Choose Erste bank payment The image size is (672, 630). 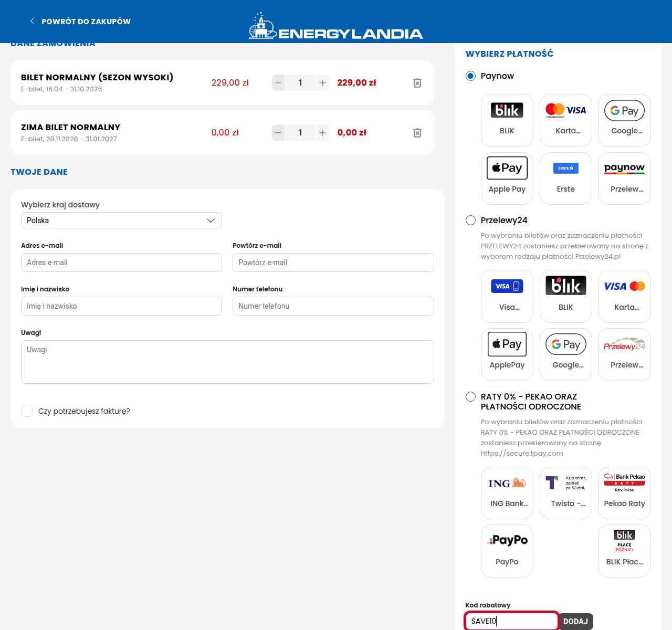[x=566, y=178]
